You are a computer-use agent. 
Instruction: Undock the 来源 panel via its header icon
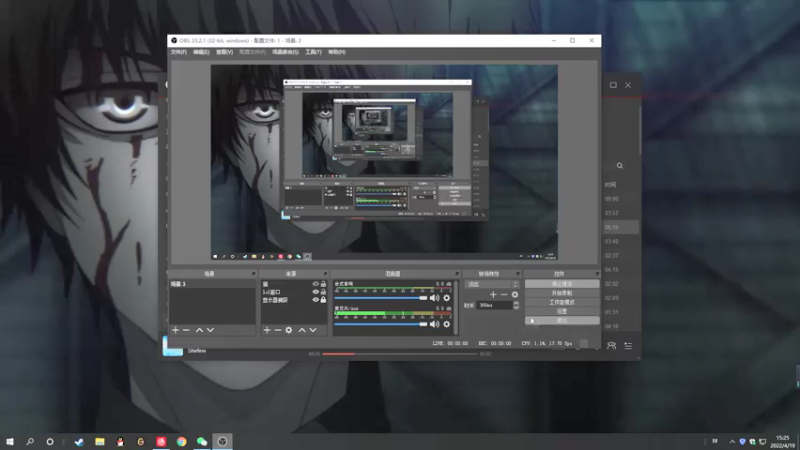pos(325,274)
